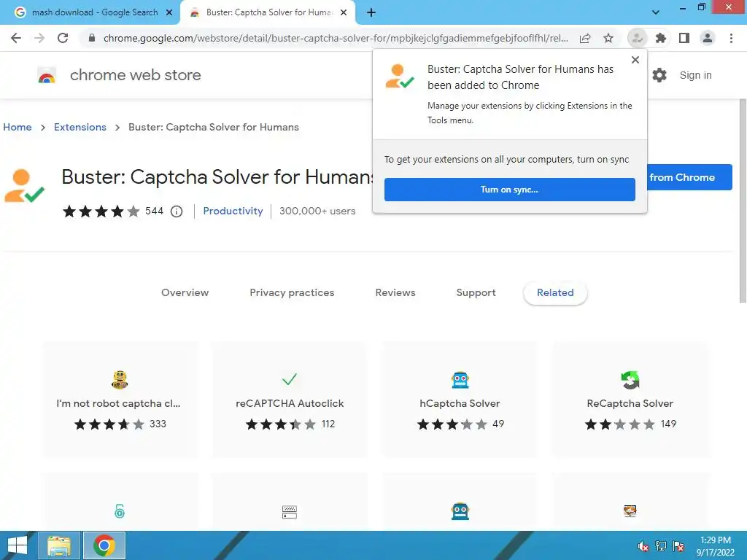Open Chrome's three-dot menu

click(x=731, y=38)
